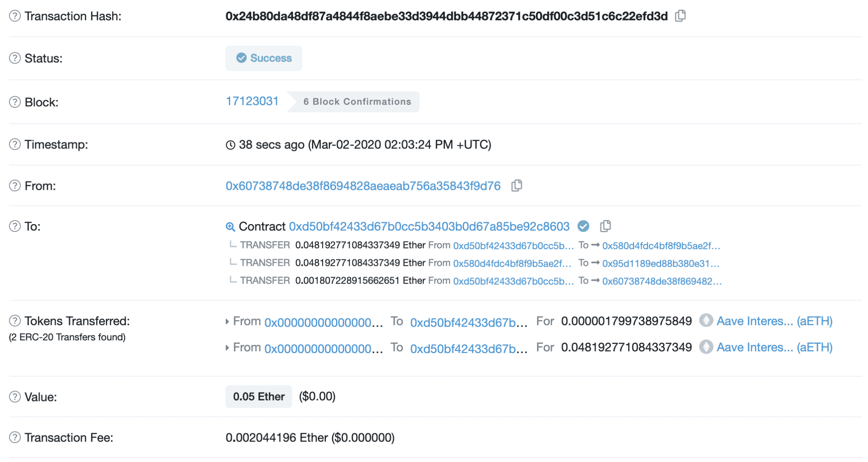Click the first aETH token logo icon
This screenshot has width=868, height=462.
point(706,320)
